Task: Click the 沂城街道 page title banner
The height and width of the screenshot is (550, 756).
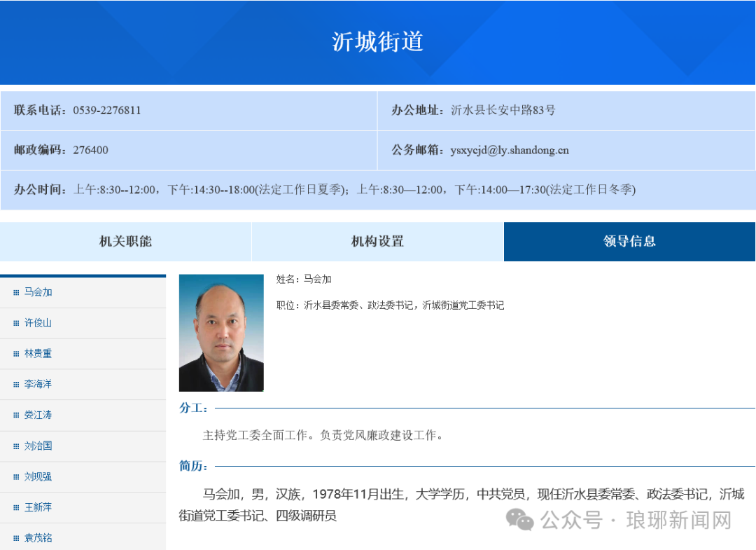Action: point(377,42)
